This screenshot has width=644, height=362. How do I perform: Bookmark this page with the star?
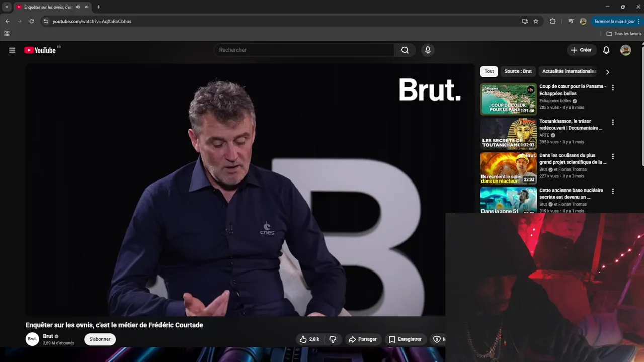coord(536,21)
